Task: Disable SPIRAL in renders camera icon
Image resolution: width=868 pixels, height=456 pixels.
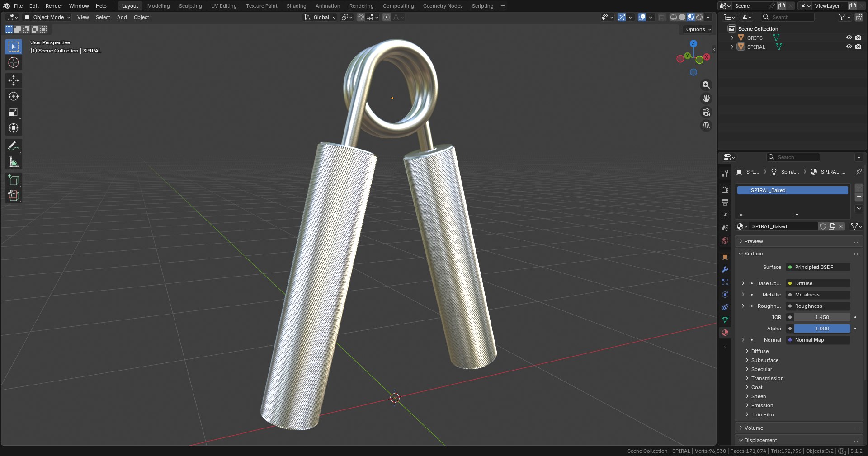Action: coord(859,47)
